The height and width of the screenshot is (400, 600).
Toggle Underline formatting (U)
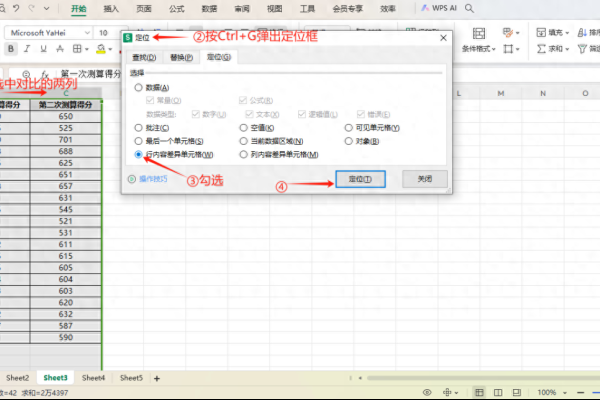(x=43, y=49)
